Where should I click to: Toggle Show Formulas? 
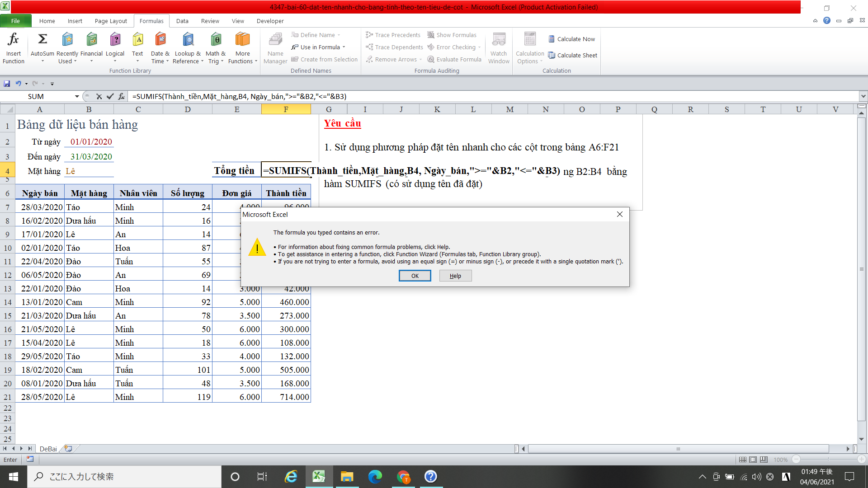452,35
